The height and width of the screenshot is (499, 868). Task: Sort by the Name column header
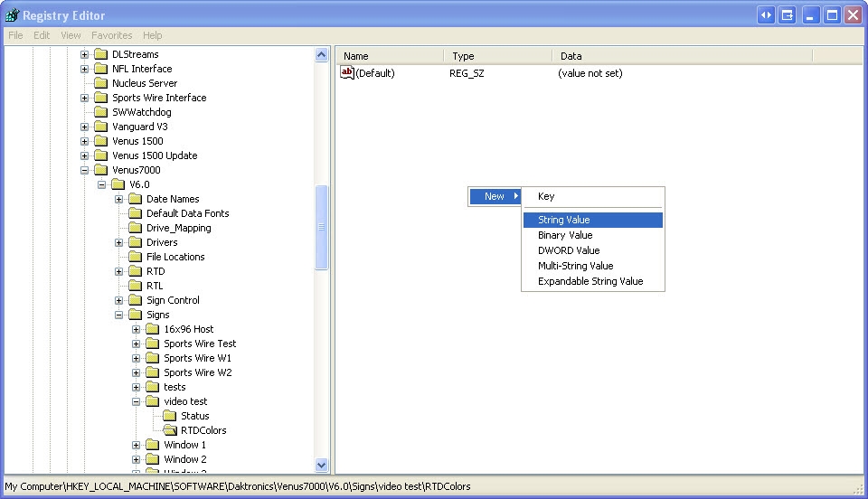tap(389, 56)
